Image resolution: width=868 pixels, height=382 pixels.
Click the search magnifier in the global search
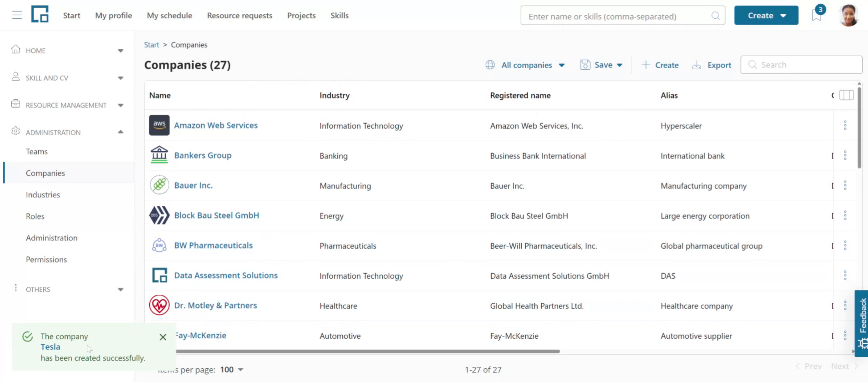(715, 16)
